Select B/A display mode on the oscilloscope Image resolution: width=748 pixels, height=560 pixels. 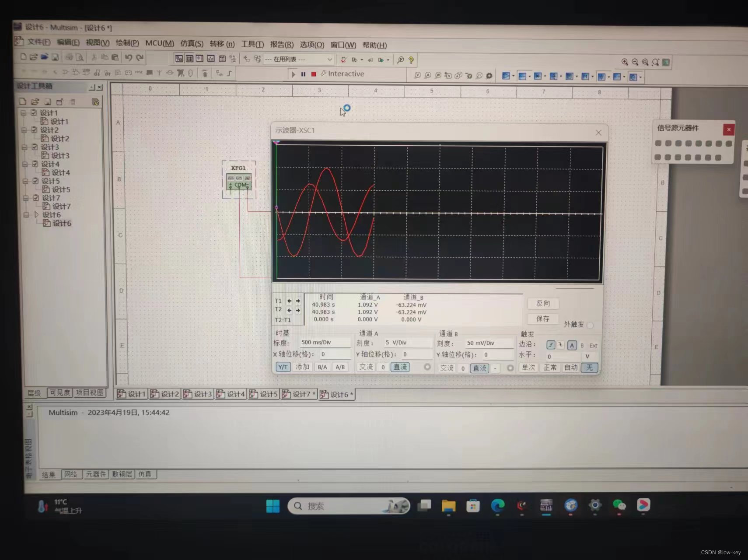click(322, 367)
